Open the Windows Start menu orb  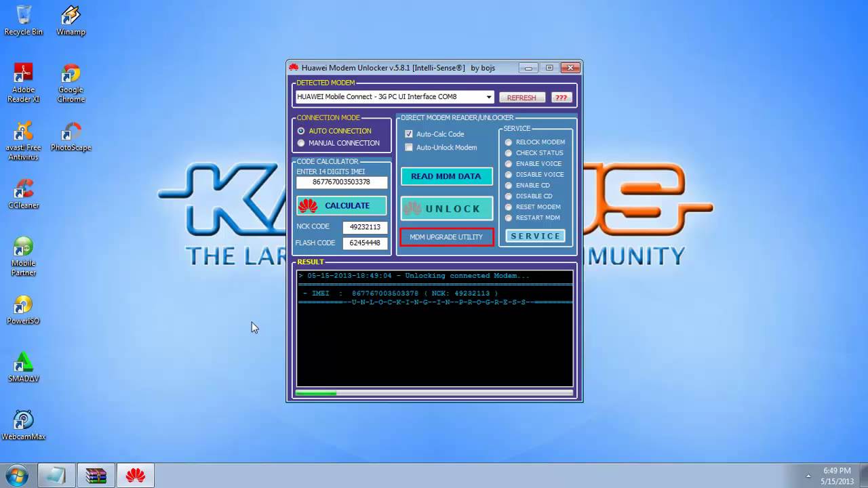[x=16, y=475]
